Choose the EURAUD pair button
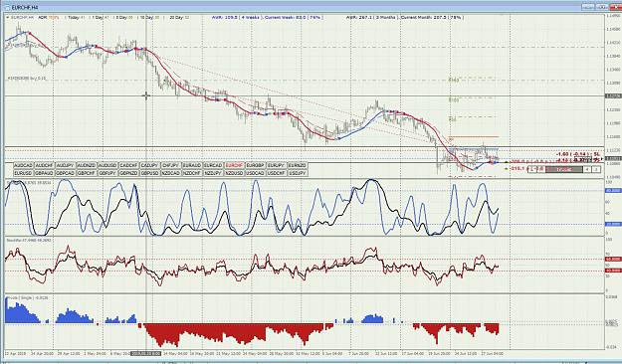 (x=192, y=165)
